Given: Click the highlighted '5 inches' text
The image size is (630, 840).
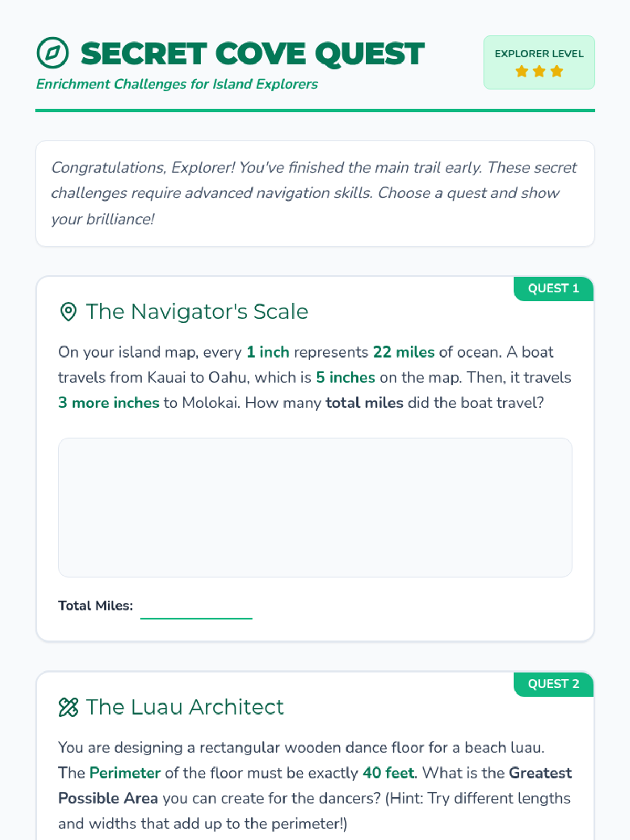Looking at the screenshot, I should (x=345, y=377).
